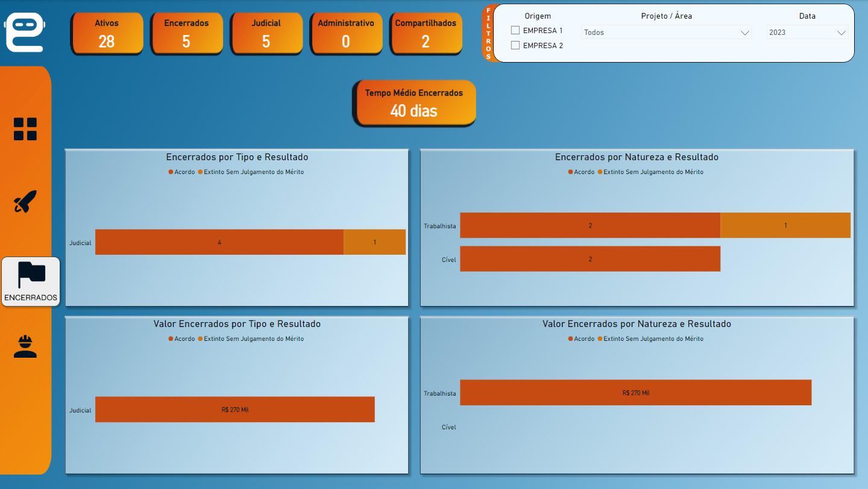Viewport: 868px width, 489px height.
Task: Click the Valor Encerrados por Natureza e Resultado title
Action: tap(637, 324)
